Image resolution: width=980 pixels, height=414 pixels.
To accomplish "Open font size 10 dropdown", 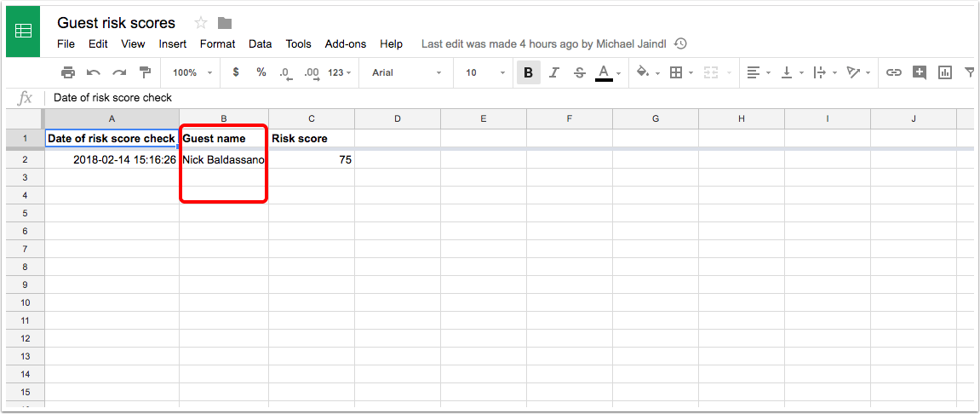I will [485, 72].
